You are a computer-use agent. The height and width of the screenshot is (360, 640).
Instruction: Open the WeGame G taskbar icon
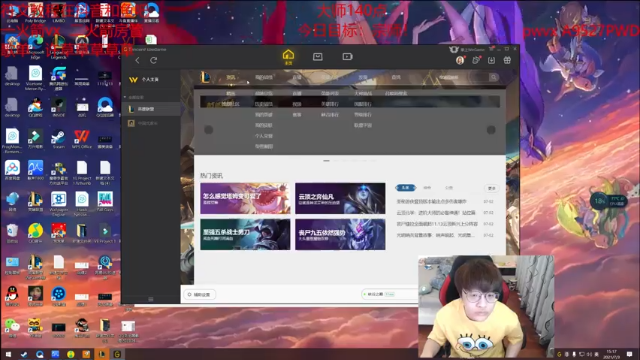[x=117, y=354]
